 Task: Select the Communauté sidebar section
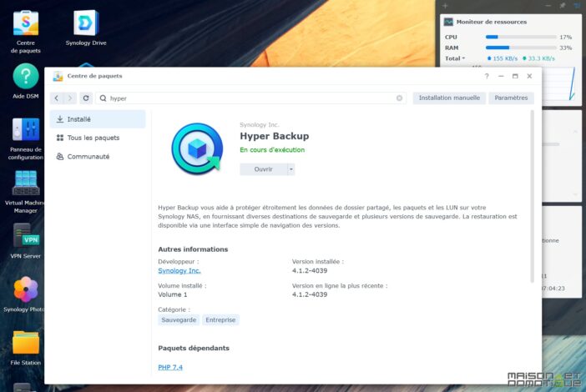pos(98,157)
